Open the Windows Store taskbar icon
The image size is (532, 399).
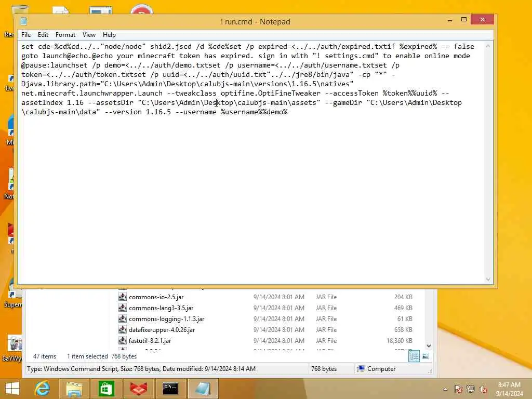[x=106, y=389]
